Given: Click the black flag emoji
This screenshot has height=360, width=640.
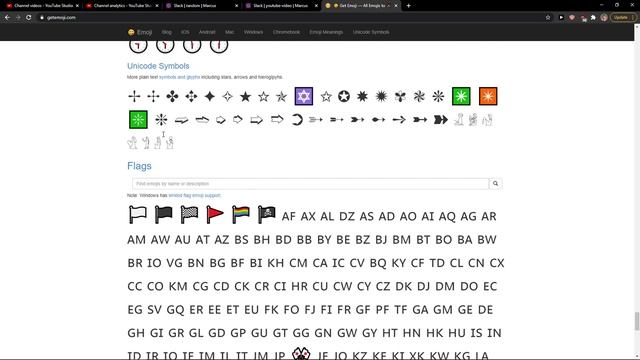Looking at the screenshot, I should click(x=163, y=214).
